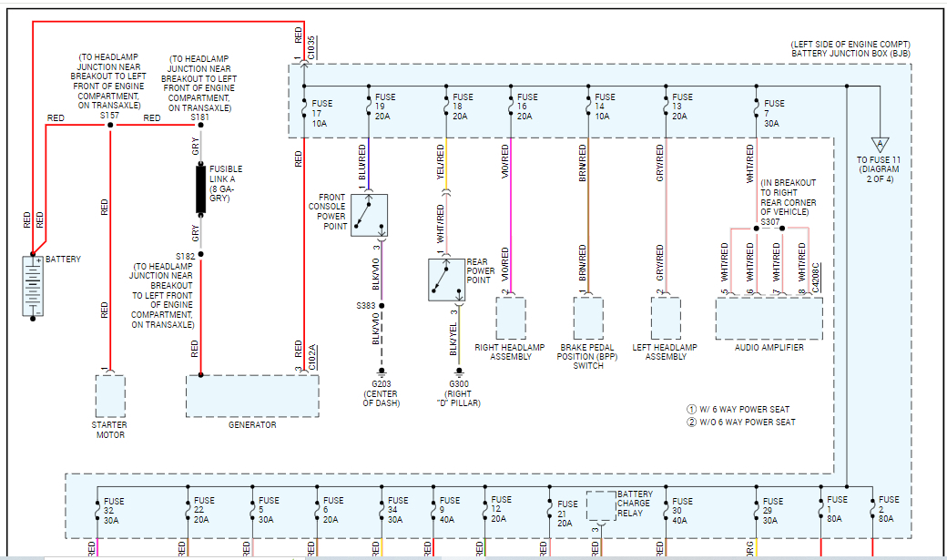The image size is (947, 560).
Task: Click the 'BLU/RED' wire color label
Action: coord(362,162)
